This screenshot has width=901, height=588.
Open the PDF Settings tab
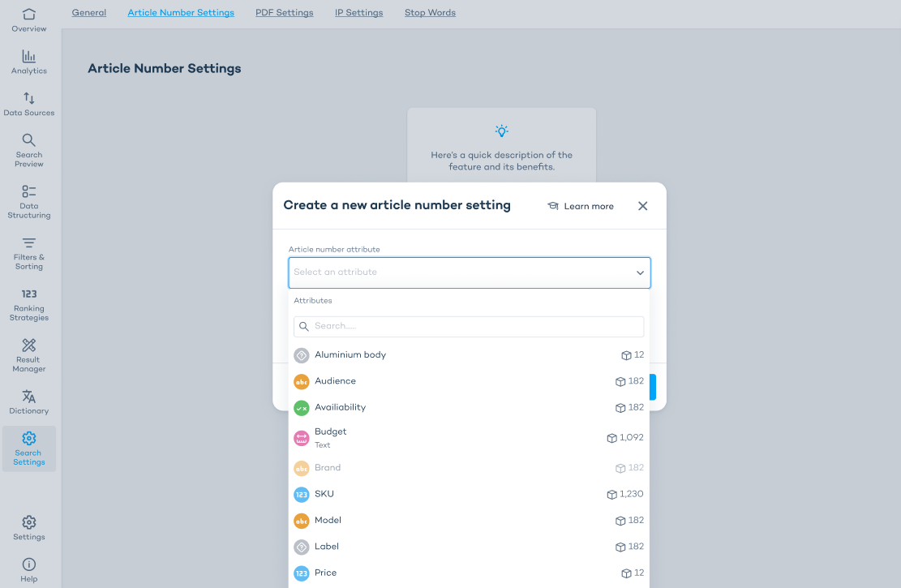[285, 13]
